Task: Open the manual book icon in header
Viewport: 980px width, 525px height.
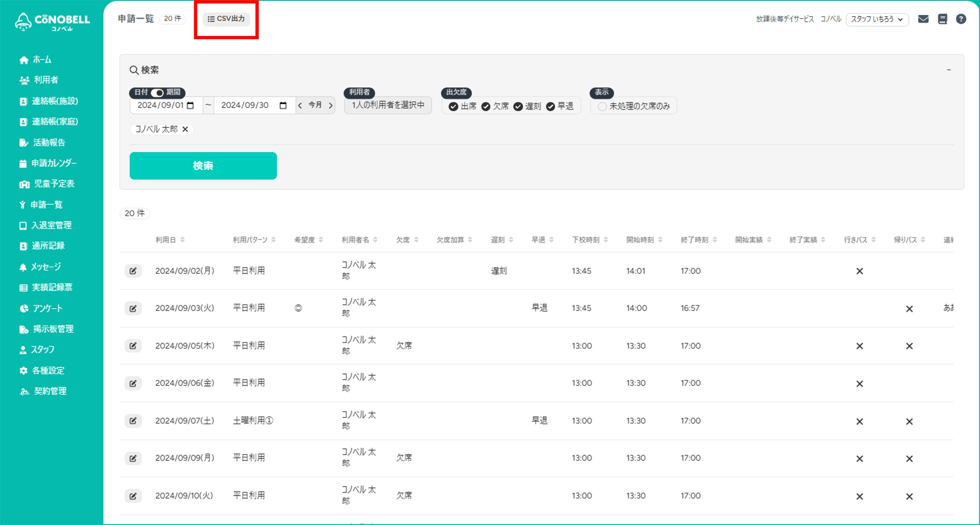Action: point(942,19)
